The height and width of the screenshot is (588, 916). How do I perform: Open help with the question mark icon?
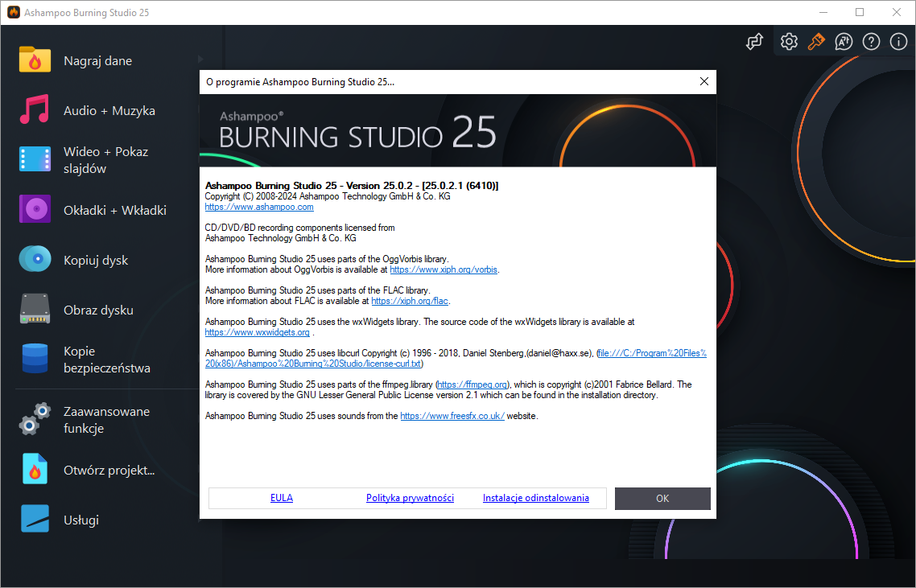pos(871,42)
